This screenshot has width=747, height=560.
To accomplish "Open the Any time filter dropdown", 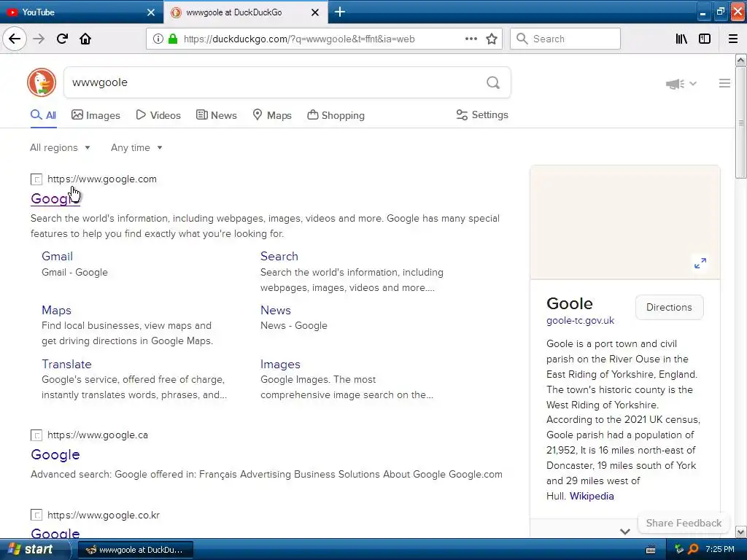I will point(136,147).
